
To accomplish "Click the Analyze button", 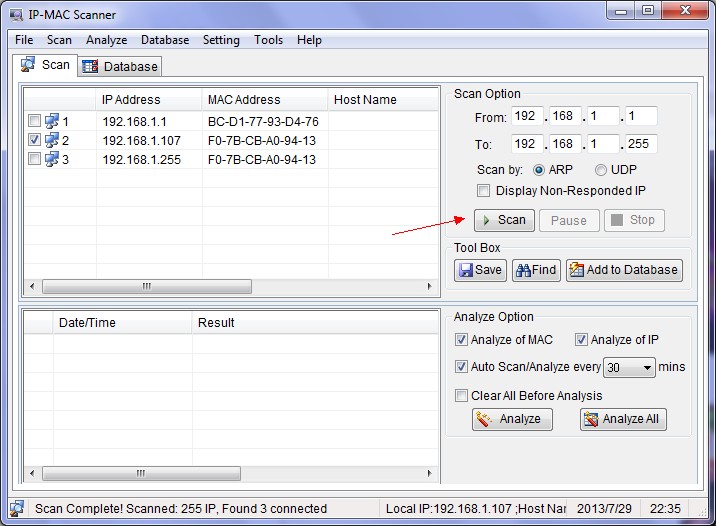I will click(512, 419).
